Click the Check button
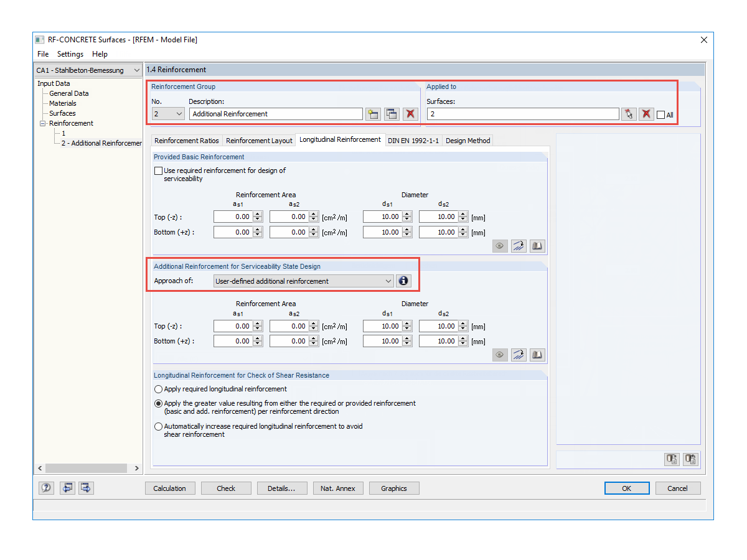This screenshot has width=747, height=560. 226,488
